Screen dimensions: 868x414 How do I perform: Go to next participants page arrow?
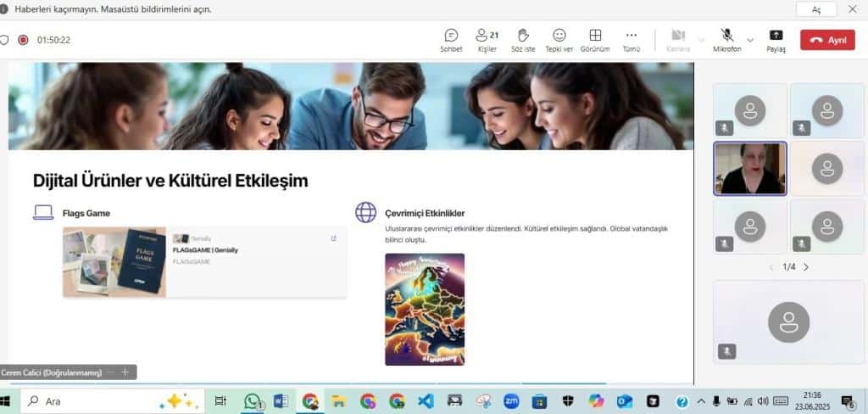click(806, 267)
